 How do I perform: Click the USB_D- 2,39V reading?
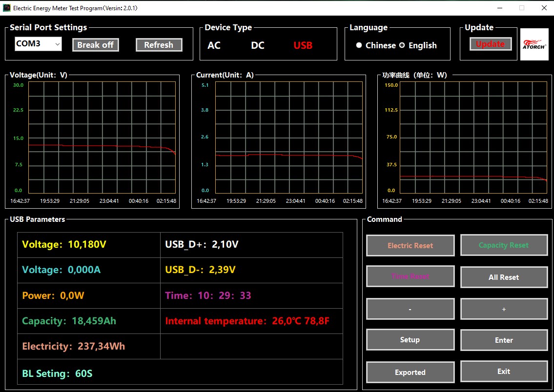click(200, 270)
